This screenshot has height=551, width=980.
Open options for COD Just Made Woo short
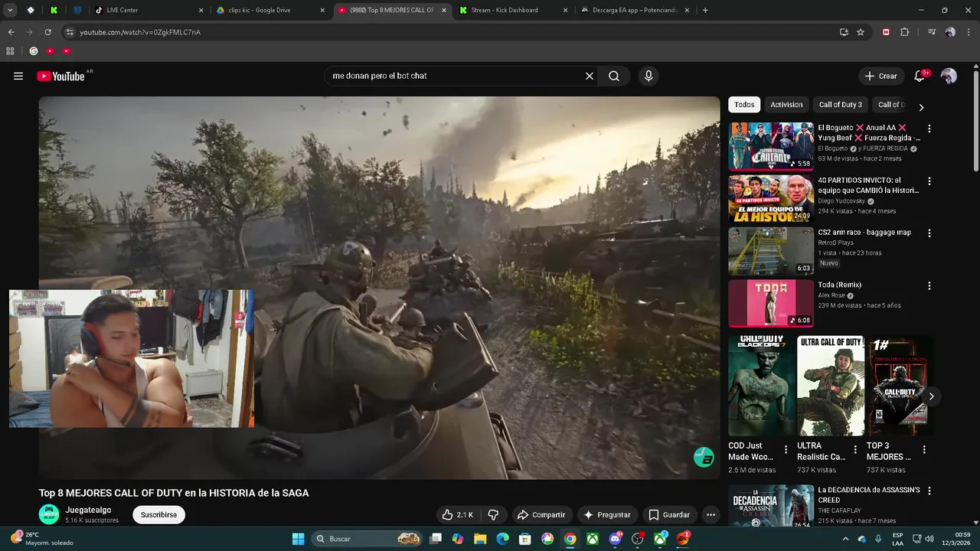point(786,450)
